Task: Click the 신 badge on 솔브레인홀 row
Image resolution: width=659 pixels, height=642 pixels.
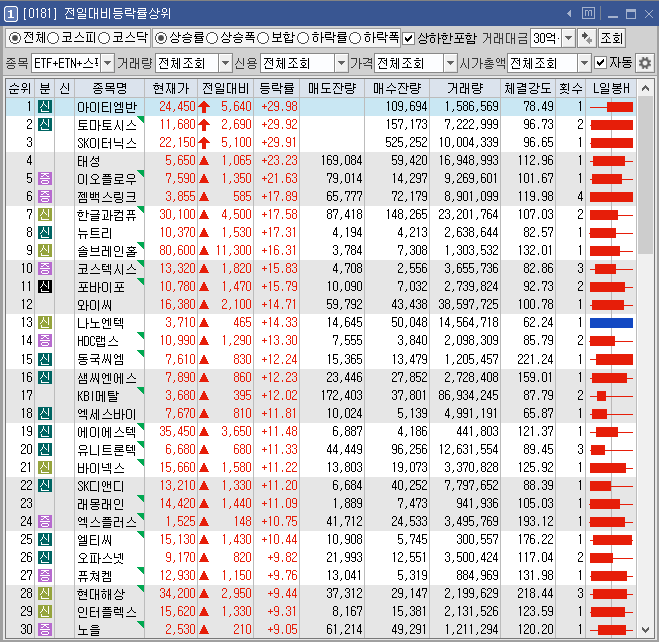Action: click(45, 250)
